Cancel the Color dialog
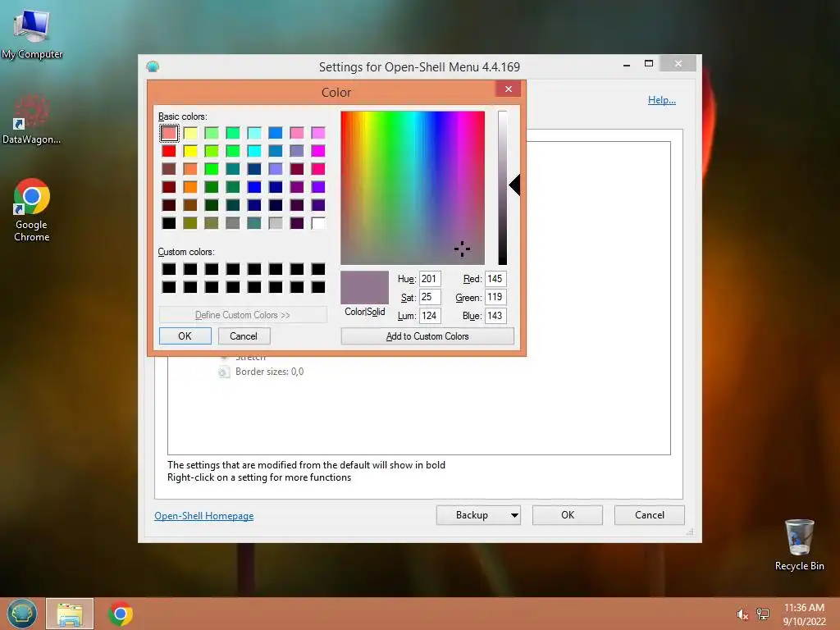The width and height of the screenshot is (840, 630). tap(244, 336)
